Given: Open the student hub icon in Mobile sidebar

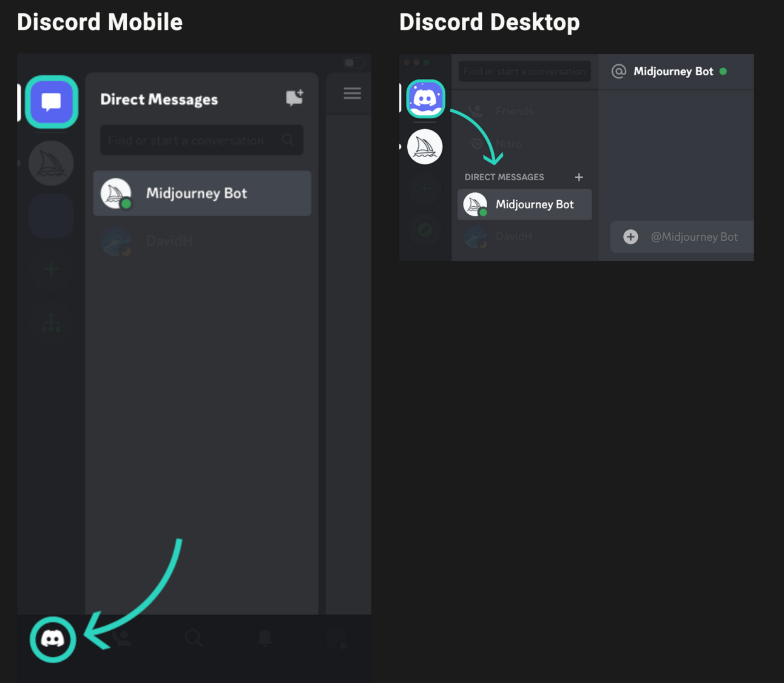Looking at the screenshot, I should [x=51, y=322].
